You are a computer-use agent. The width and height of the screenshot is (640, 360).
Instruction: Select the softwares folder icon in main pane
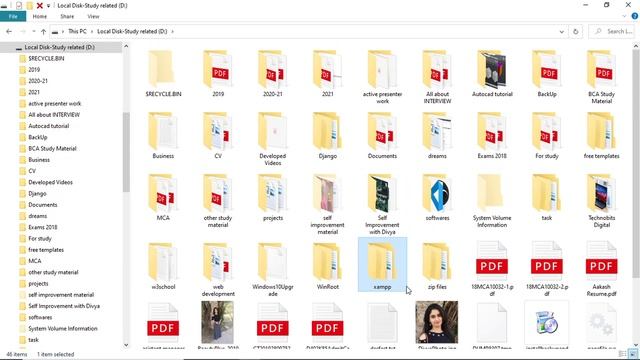tap(437, 193)
